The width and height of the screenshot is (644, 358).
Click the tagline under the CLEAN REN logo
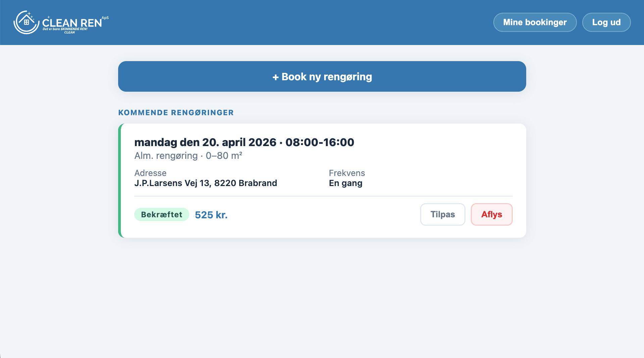click(65, 29)
